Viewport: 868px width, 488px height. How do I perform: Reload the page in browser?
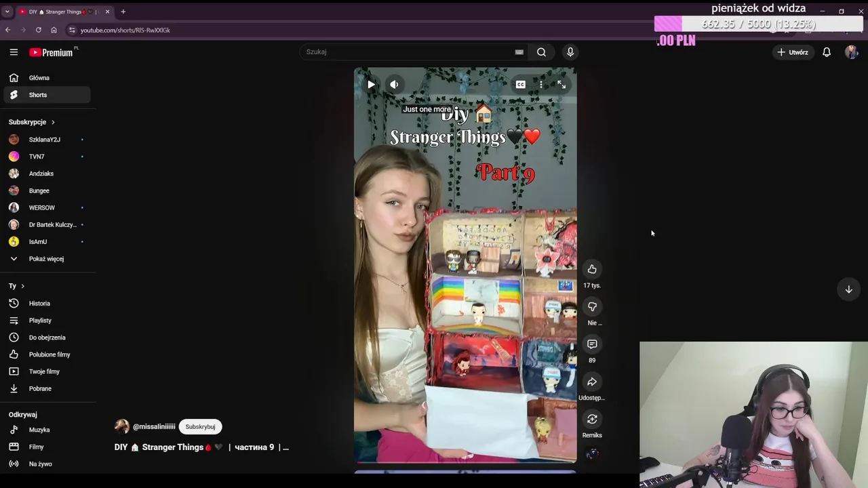click(x=39, y=30)
